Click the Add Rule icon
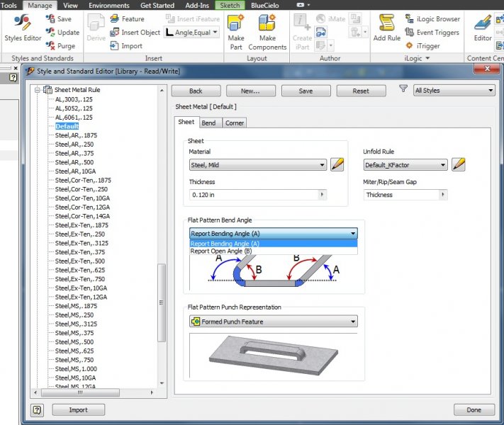 386,23
